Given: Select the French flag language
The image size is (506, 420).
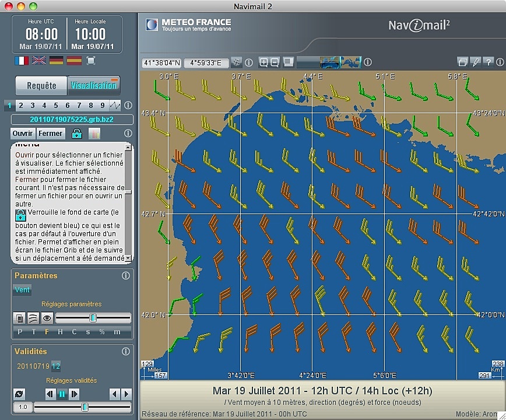Looking at the screenshot, I should click(22, 60).
